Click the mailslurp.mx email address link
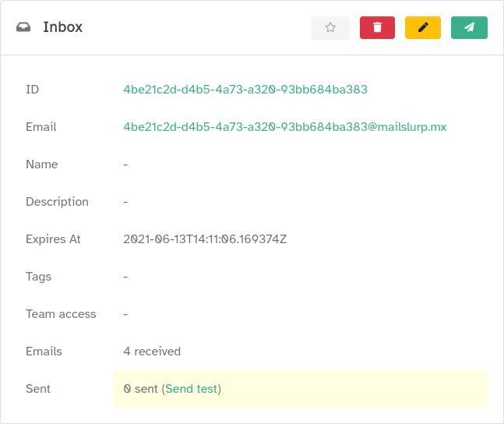This screenshot has width=504, height=424. (x=285, y=127)
